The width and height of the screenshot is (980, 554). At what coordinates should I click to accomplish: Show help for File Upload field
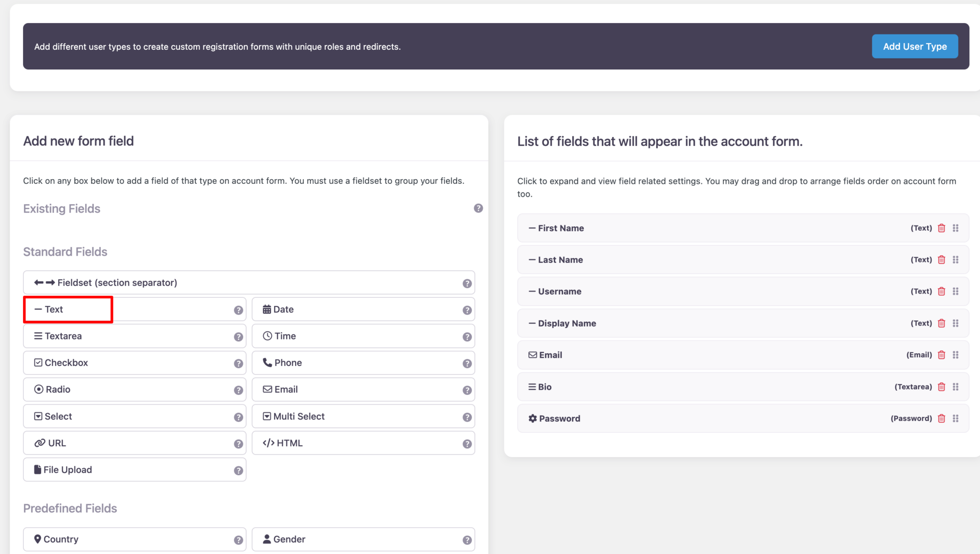[x=238, y=471]
